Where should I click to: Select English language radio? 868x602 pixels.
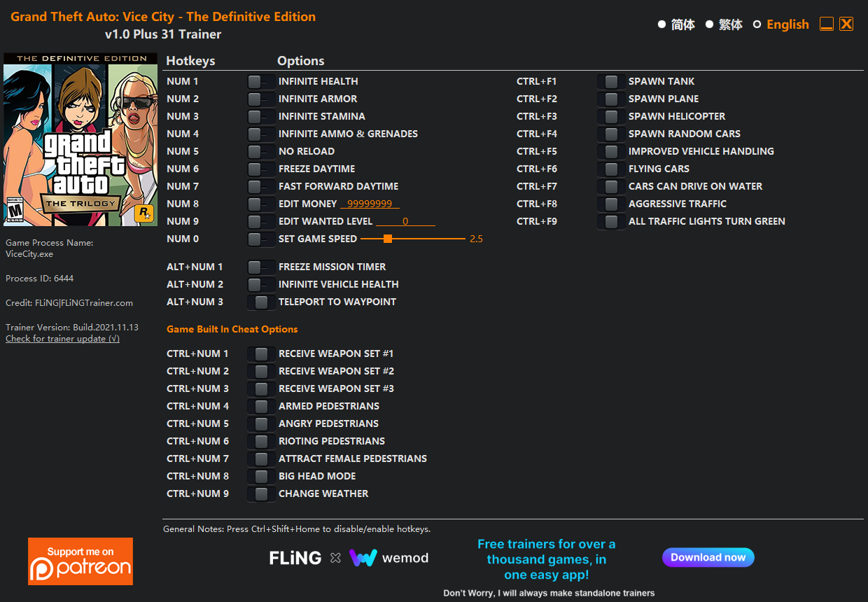tap(757, 24)
